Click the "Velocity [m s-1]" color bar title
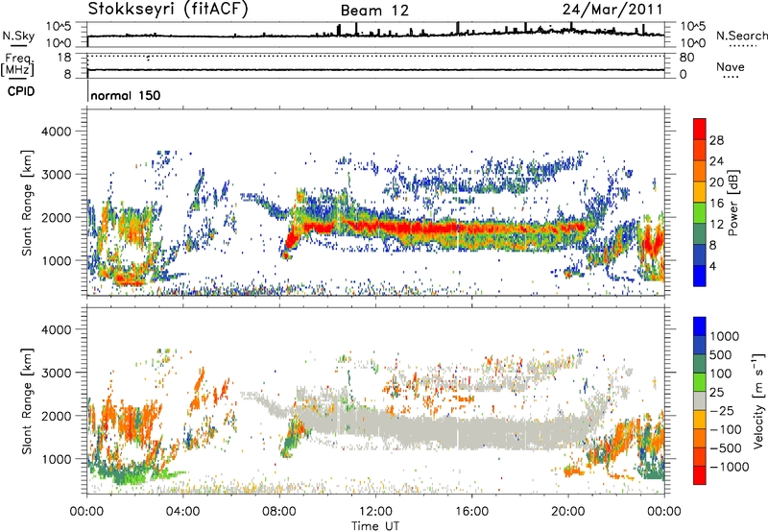Viewport: 768px width, 532px height. [x=758, y=400]
